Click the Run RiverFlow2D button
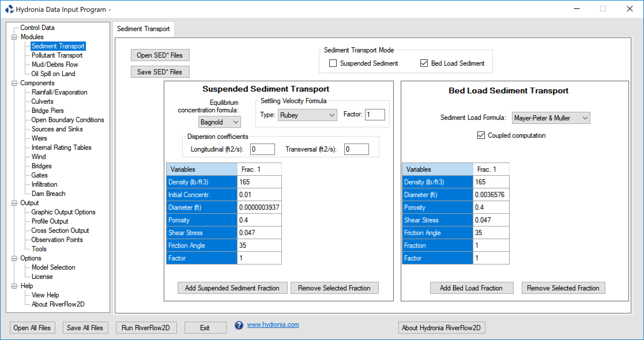Viewport: 644px width, 340px height. (x=146, y=328)
